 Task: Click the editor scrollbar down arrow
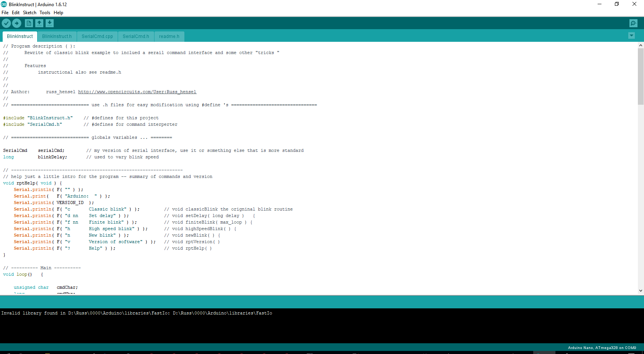pyautogui.click(x=641, y=291)
